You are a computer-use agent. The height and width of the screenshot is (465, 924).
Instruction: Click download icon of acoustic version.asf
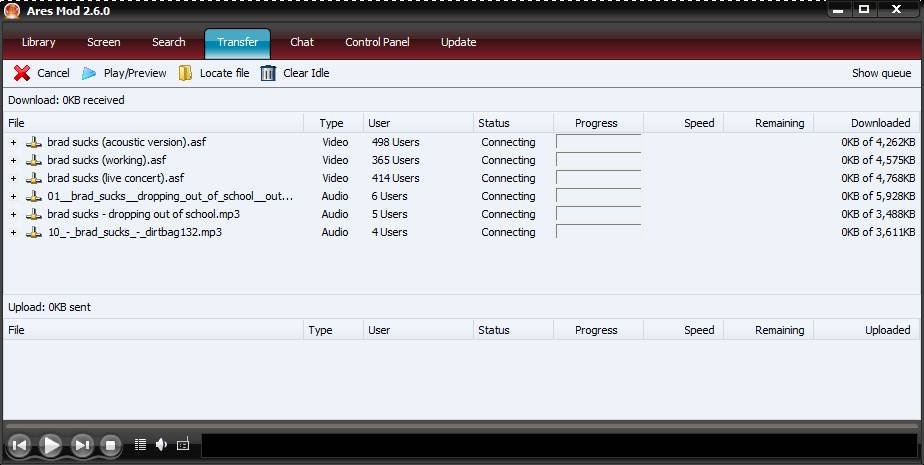tap(34, 142)
